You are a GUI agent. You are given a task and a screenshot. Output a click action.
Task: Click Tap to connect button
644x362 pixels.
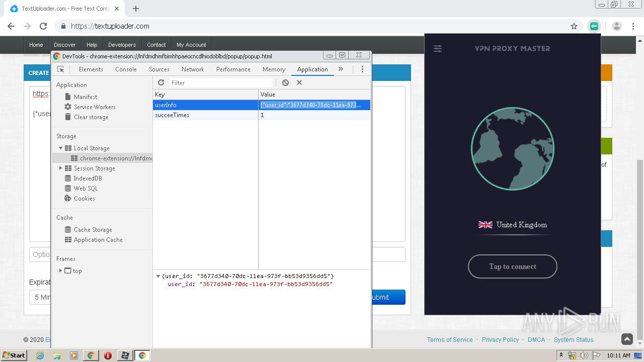pos(513,266)
